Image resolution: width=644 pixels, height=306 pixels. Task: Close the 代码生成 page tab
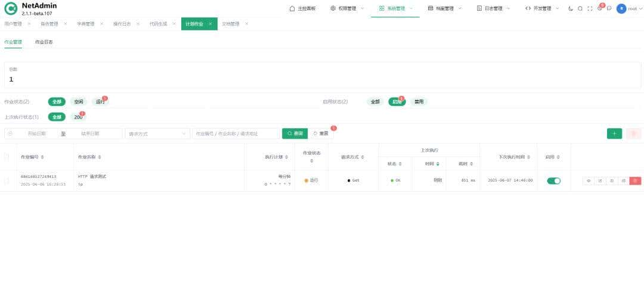[174, 24]
